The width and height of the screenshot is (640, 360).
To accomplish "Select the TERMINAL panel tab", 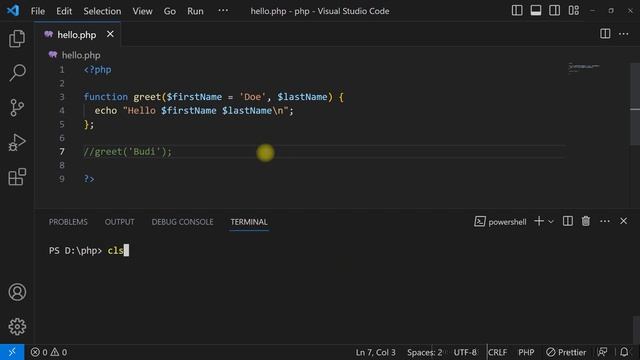I will coord(249,222).
